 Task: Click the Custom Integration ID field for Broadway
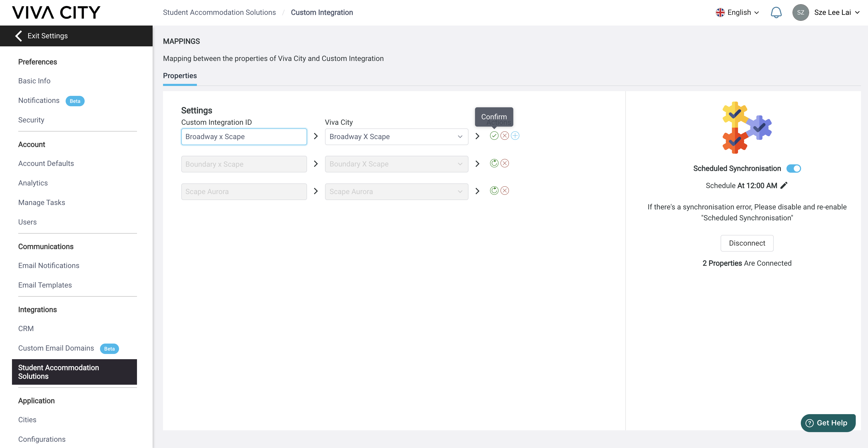[x=244, y=136]
